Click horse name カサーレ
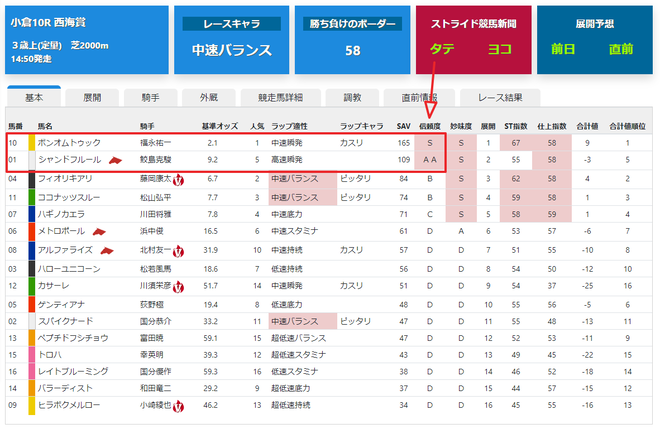660x429 pixels. pyautogui.click(x=53, y=286)
